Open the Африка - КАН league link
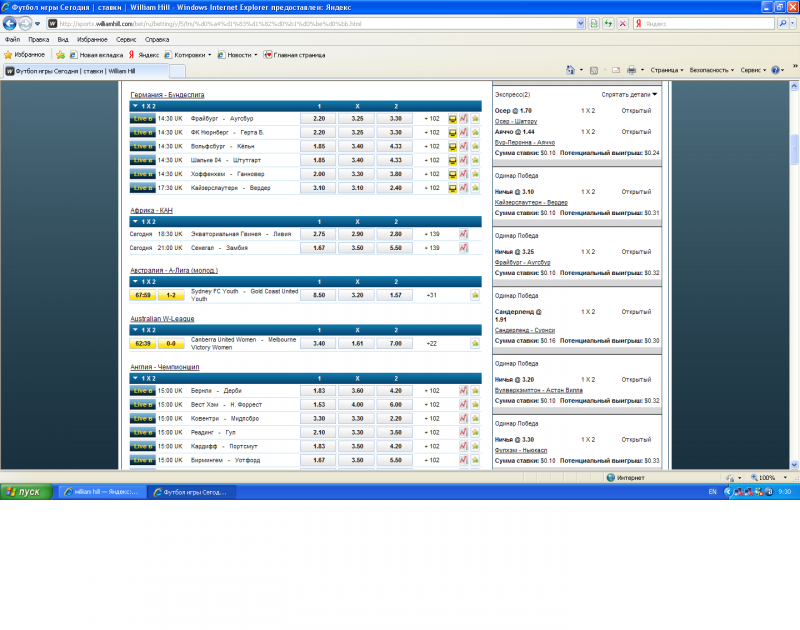Image resolution: width=800 pixels, height=630 pixels. tap(151, 210)
